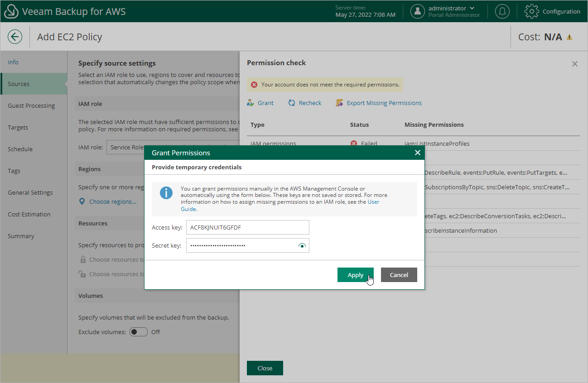
Task: Click inside the Access key field
Action: (247, 227)
